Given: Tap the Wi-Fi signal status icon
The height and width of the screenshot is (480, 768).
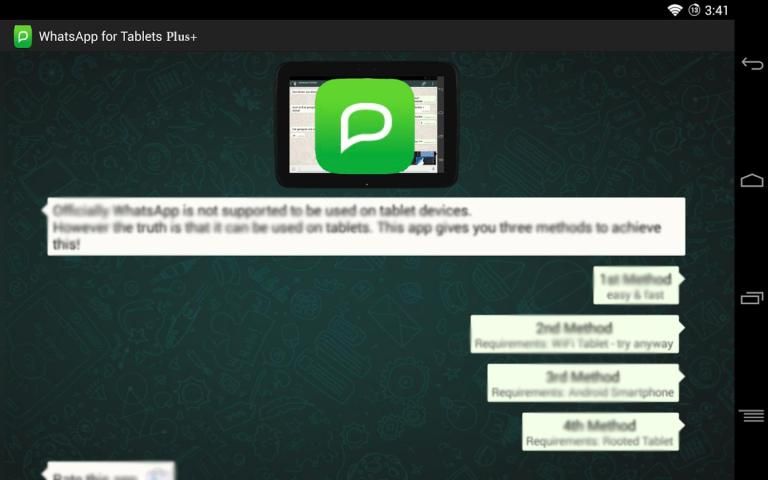Looking at the screenshot, I should tap(675, 10).
